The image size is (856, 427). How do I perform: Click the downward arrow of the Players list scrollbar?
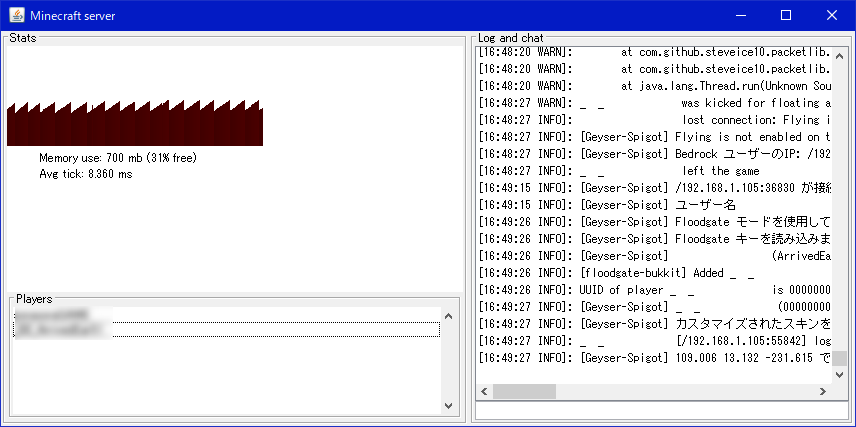pyautogui.click(x=448, y=405)
